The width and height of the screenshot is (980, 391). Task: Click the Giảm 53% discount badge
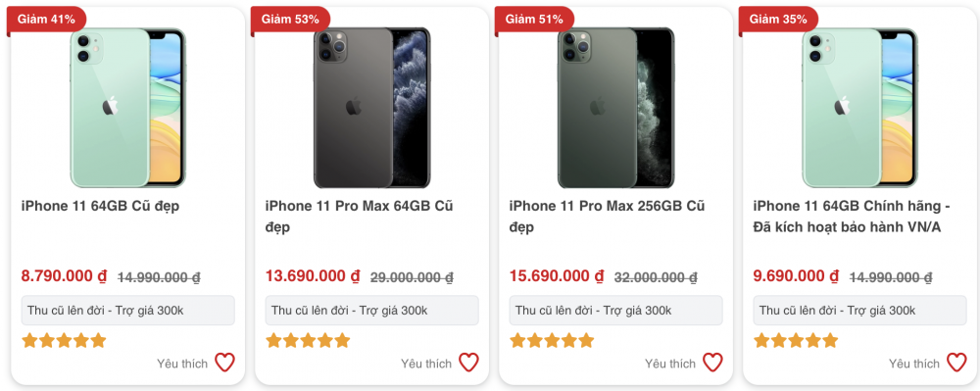pyautogui.click(x=290, y=20)
